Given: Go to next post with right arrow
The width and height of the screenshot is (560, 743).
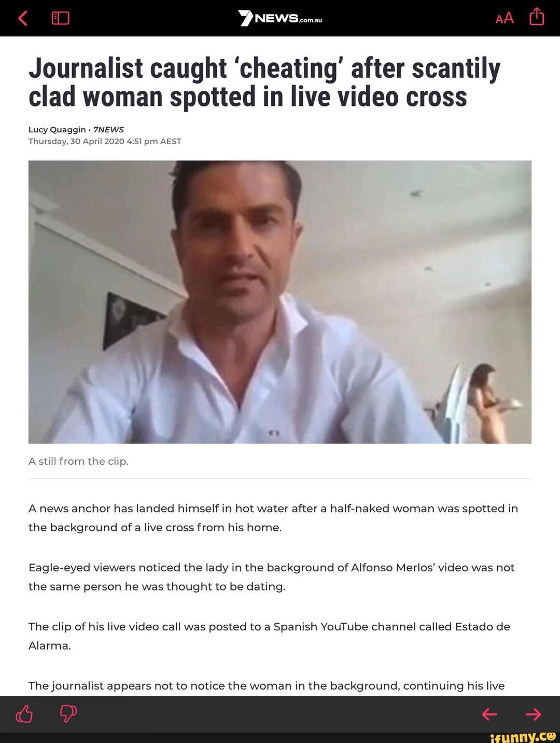Looking at the screenshot, I should [x=534, y=714].
